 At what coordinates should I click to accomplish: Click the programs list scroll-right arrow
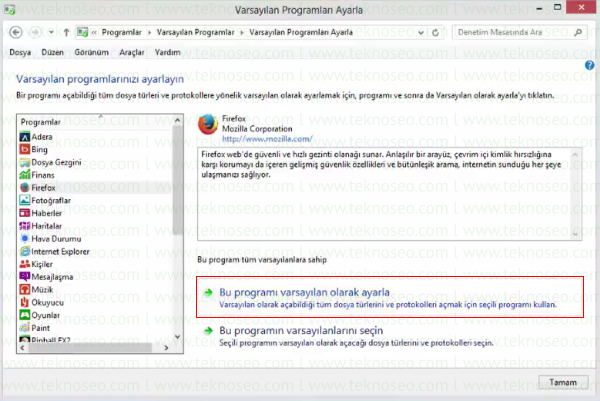(166, 348)
